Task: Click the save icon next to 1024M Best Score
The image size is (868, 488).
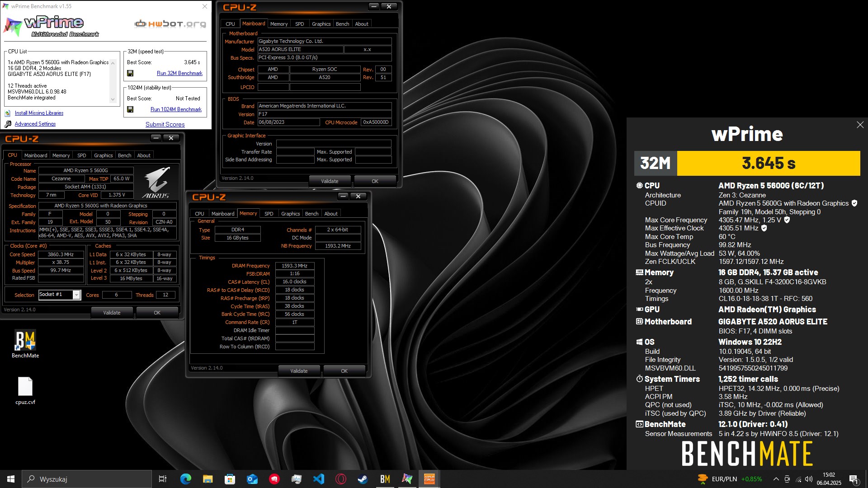Action: click(x=130, y=109)
